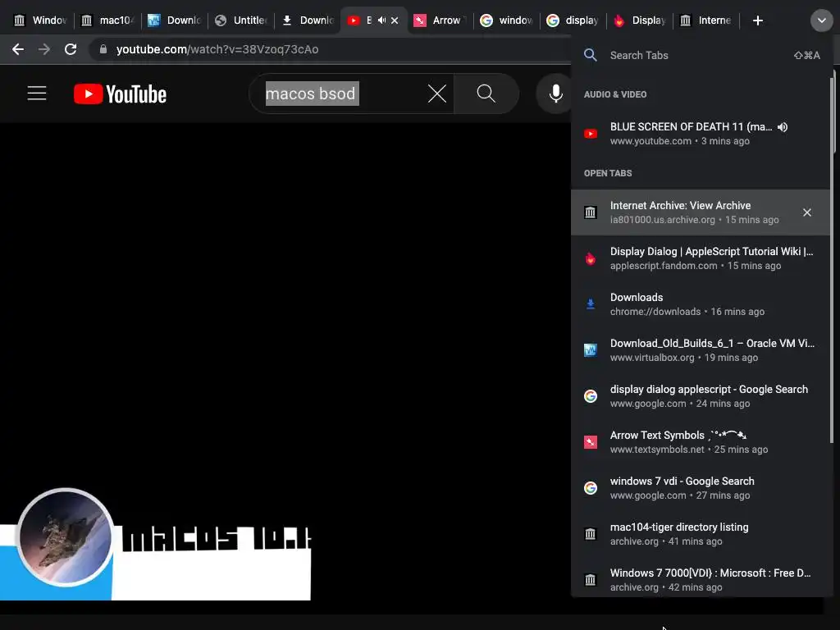840x630 pixels.
Task: Close the active YouTube tab
Action: pos(395,21)
